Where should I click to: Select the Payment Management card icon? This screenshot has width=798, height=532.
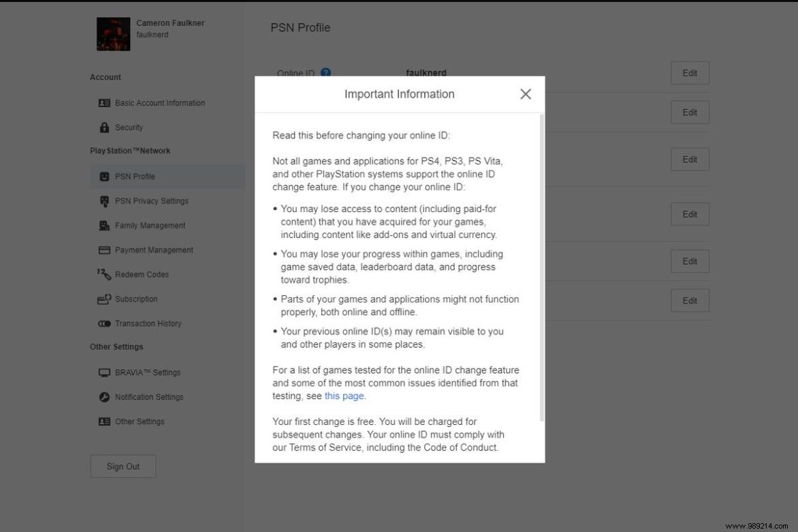click(104, 250)
